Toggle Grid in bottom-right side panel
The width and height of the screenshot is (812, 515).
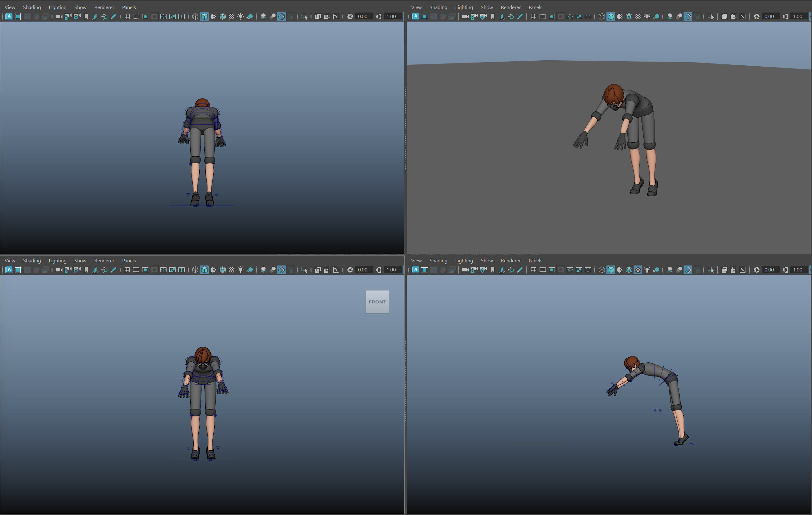pos(533,270)
